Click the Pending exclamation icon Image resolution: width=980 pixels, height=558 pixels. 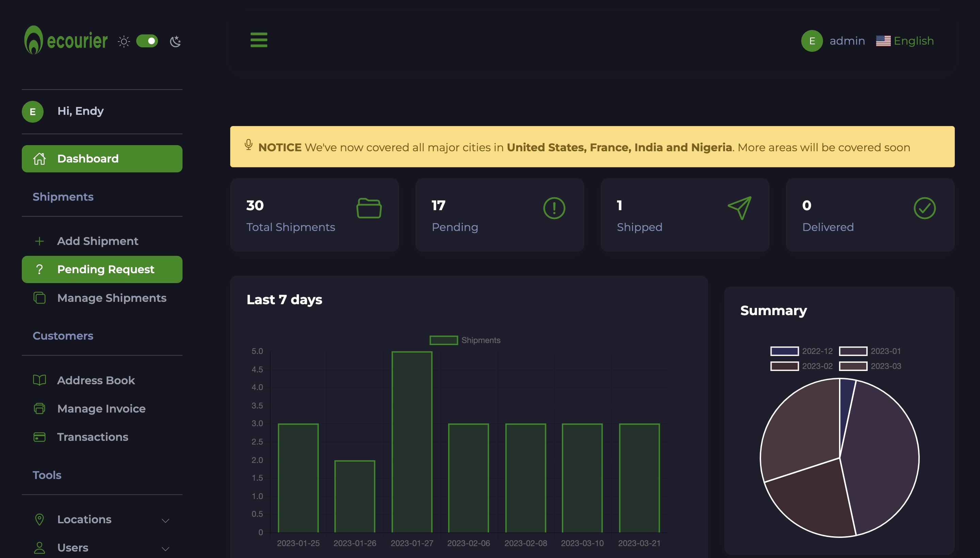(x=554, y=208)
